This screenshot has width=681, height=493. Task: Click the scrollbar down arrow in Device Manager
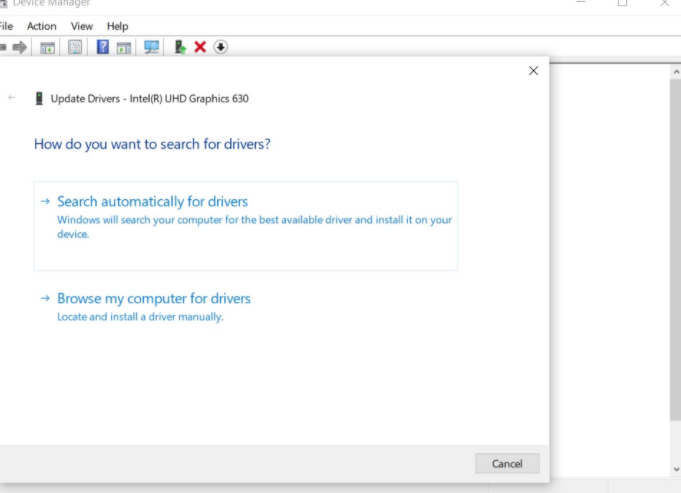(x=676, y=469)
